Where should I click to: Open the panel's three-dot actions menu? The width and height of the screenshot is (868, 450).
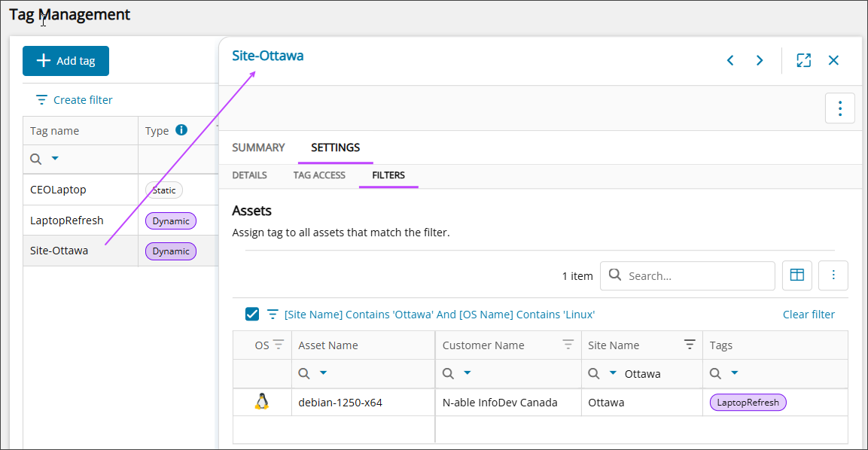(x=839, y=108)
